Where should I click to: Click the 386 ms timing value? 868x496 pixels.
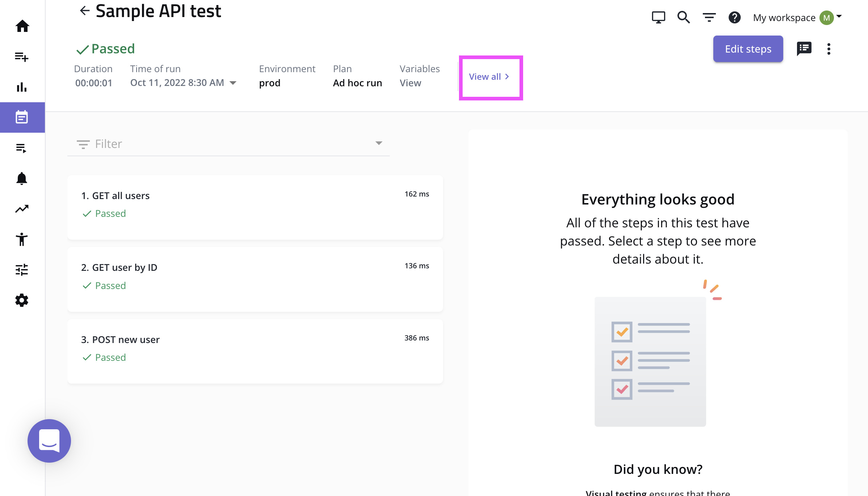(417, 338)
